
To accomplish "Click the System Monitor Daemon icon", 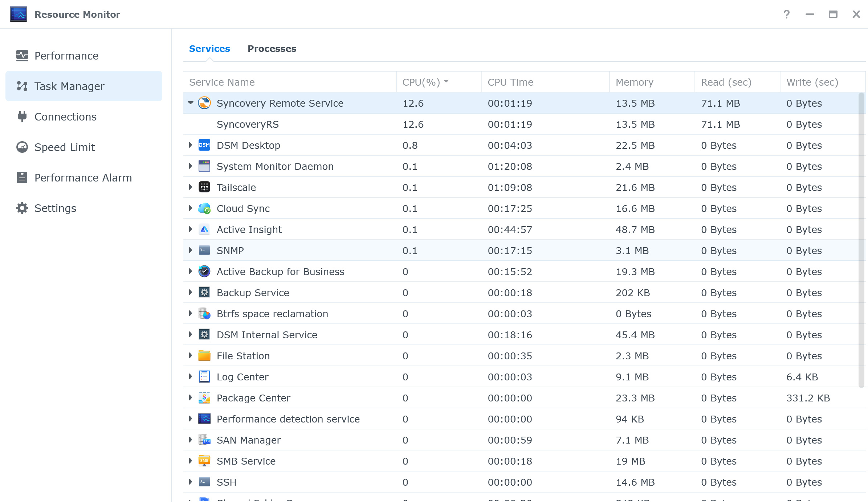I will [x=204, y=166].
